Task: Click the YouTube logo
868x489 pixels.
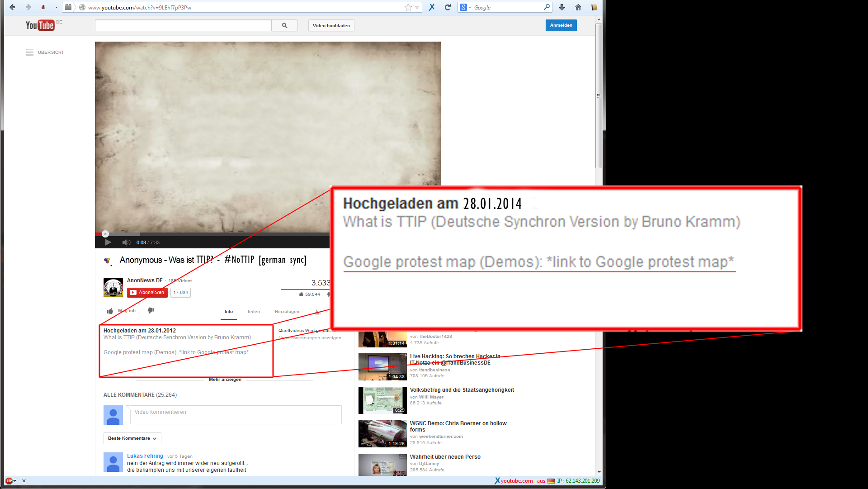Action: [x=40, y=25]
